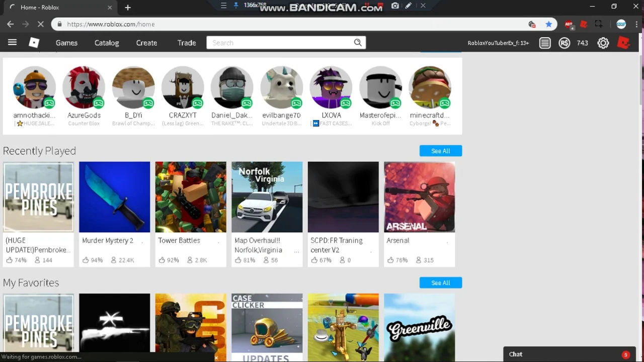Open Daniel_Dak... friend avatar

click(232, 87)
